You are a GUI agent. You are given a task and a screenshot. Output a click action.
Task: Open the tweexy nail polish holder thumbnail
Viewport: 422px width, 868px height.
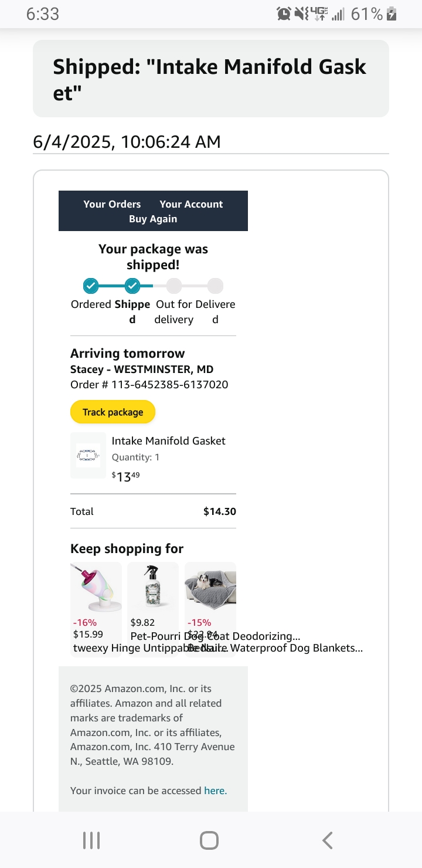click(x=96, y=588)
